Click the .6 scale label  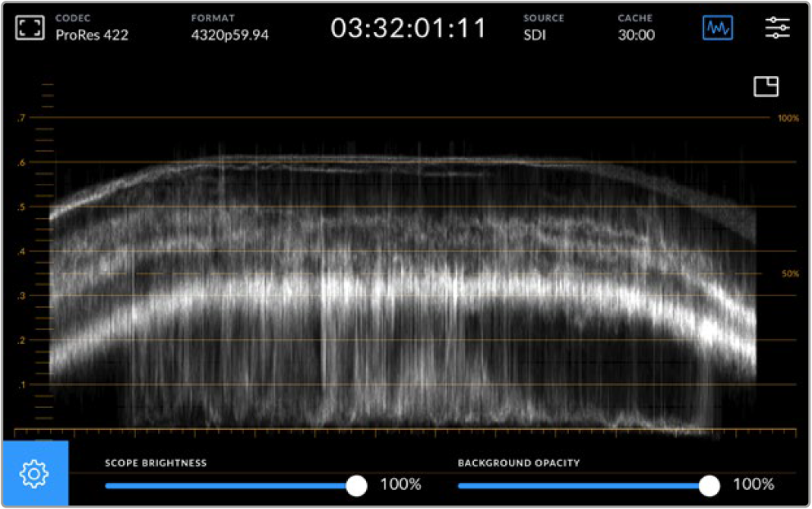point(21,163)
